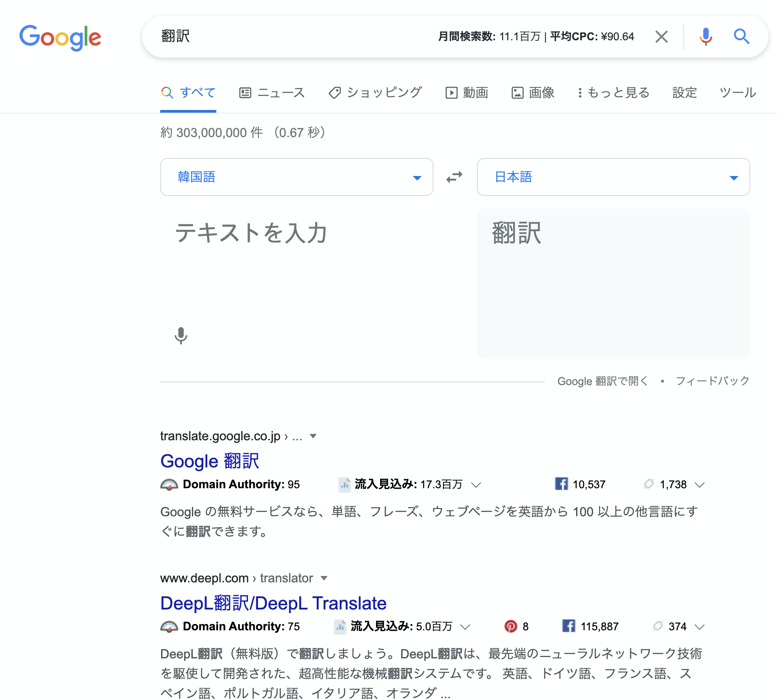Expand the chevron beside 374 links count
The width and height of the screenshot is (777, 700).
coord(700,627)
